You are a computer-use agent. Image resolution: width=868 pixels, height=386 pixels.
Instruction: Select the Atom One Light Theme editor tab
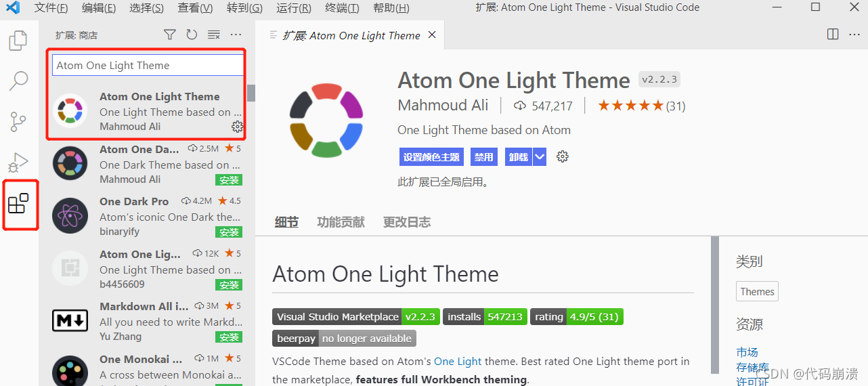[x=351, y=35]
